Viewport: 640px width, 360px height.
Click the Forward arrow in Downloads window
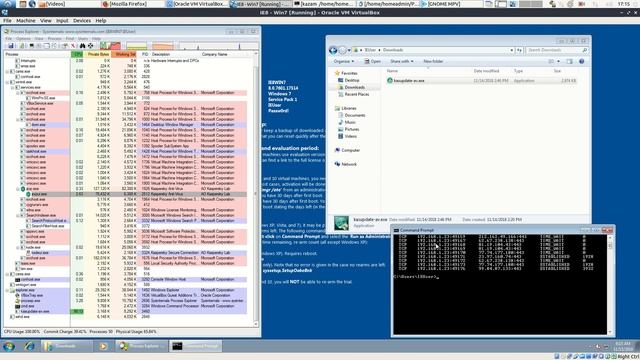(342, 50)
